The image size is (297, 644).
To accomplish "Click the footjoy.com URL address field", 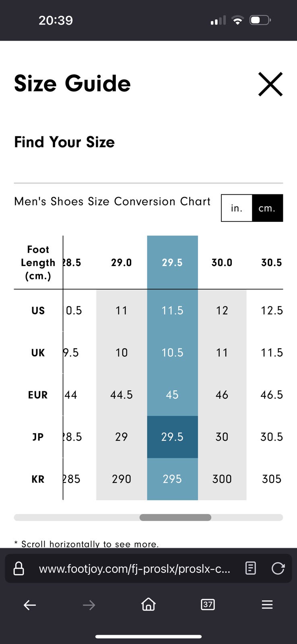I will pyautogui.click(x=135, y=569).
